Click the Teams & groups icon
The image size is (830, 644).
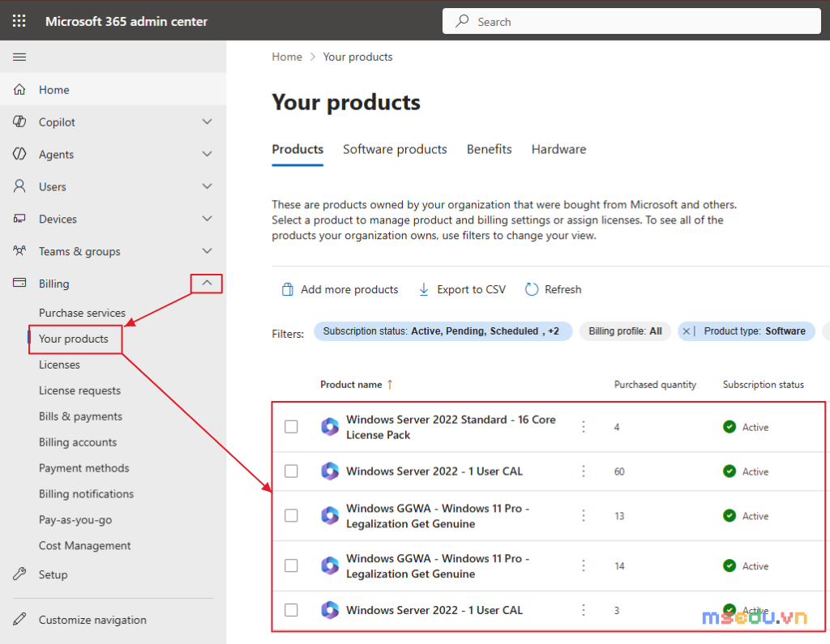coord(19,251)
